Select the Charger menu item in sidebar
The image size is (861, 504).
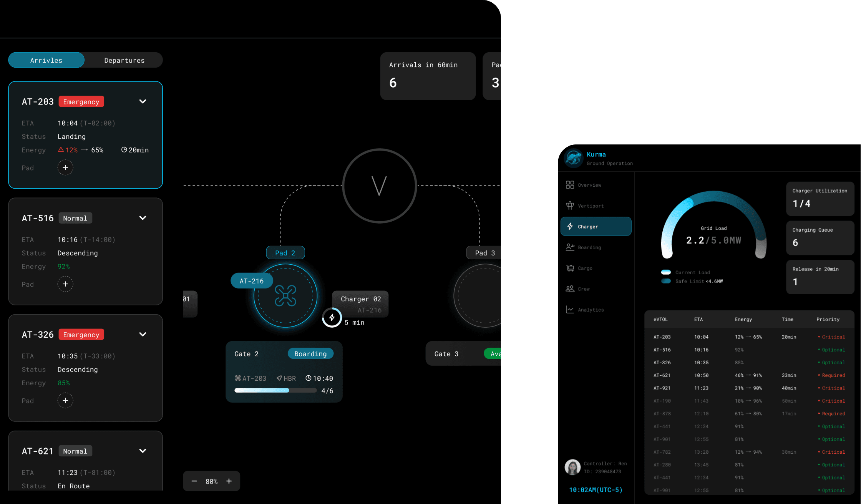tap(596, 226)
